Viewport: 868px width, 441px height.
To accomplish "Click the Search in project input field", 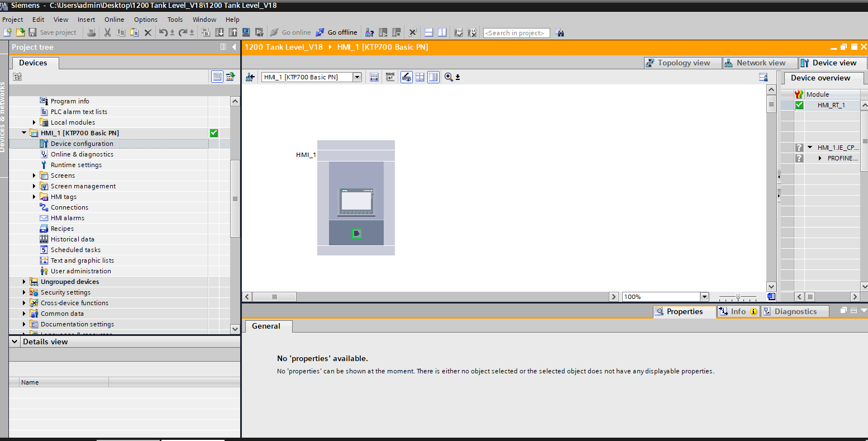I will pos(516,33).
